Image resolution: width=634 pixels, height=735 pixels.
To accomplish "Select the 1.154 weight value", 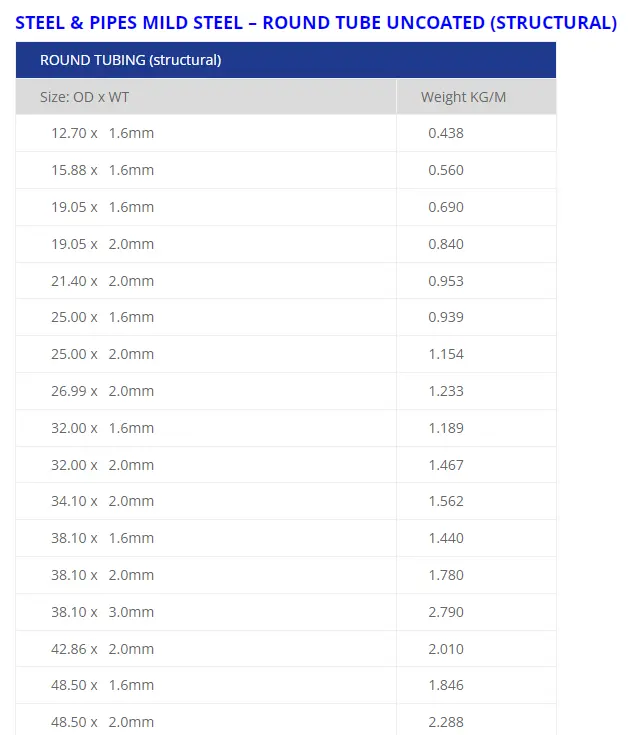I will pyautogui.click(x=446, y=354).
